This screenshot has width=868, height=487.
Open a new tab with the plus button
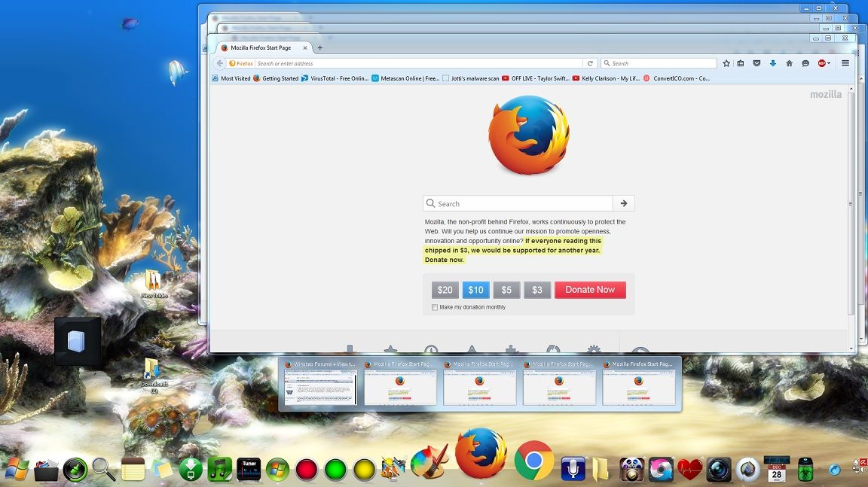pyautogui.click(x=320, y=48)
